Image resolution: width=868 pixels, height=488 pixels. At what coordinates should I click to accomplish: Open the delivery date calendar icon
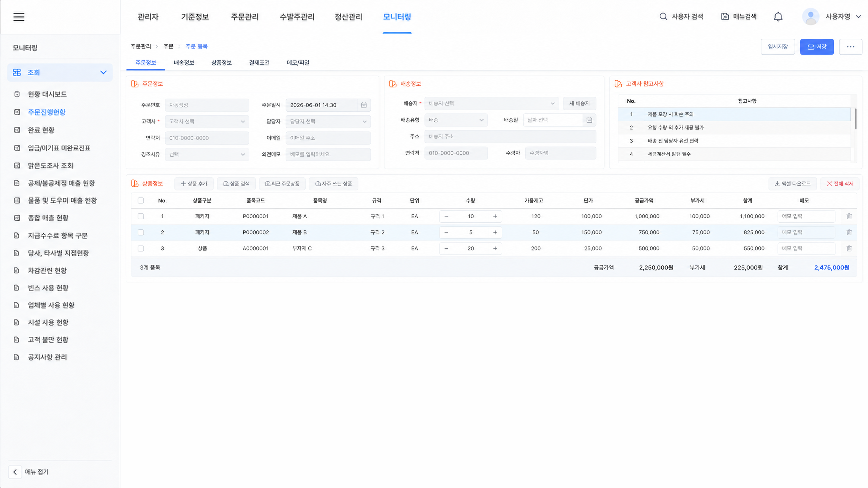coord(589,120)
